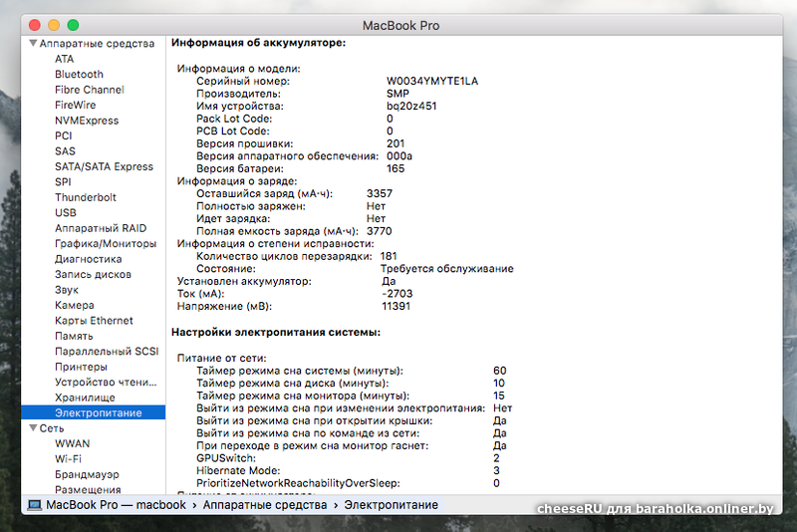Collapse the Сеть section triangle

pos(34,427)
